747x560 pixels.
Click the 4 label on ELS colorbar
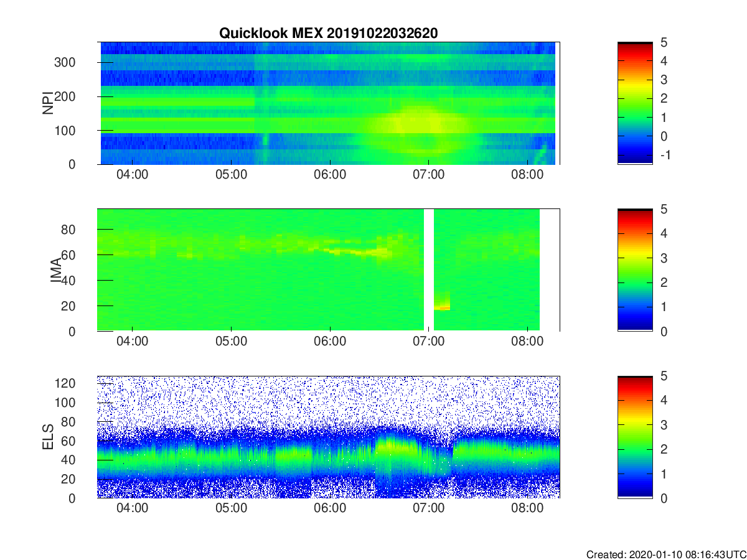[663, 400]
